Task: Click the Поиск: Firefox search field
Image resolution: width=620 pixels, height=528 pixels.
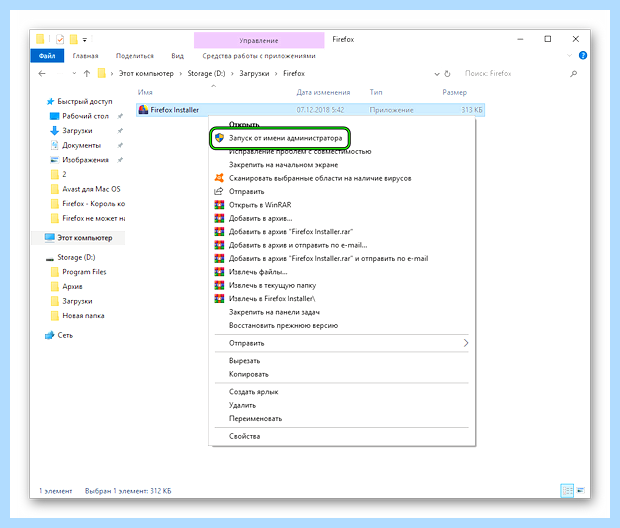Action: pos(514,74)
